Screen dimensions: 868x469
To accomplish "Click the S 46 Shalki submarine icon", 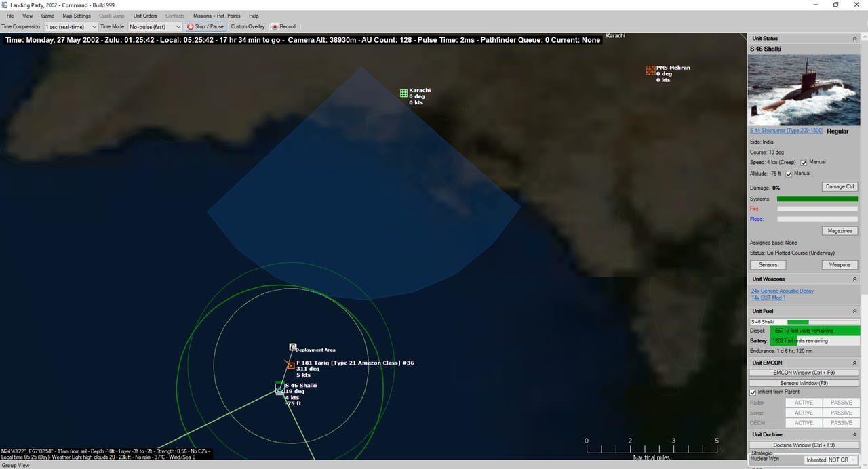I will coord(279,388).
